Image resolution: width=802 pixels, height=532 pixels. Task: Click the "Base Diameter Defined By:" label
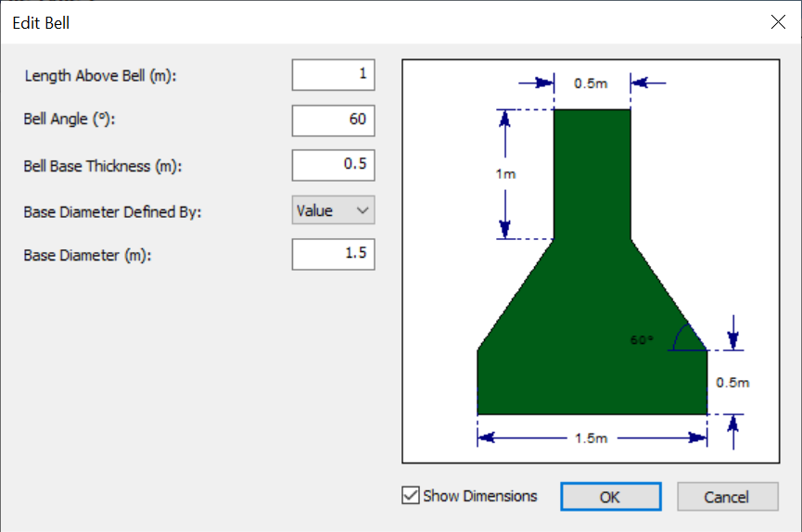[x=112, y=211]
